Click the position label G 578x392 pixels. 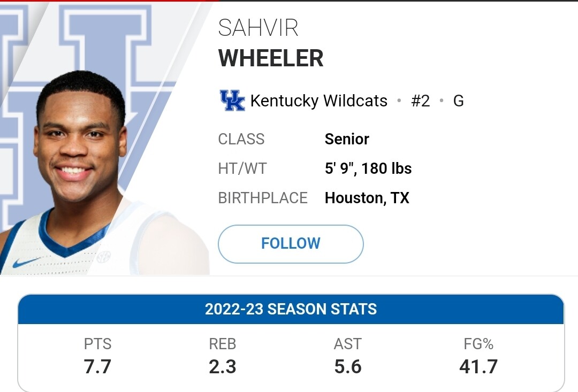pos(458,101)
